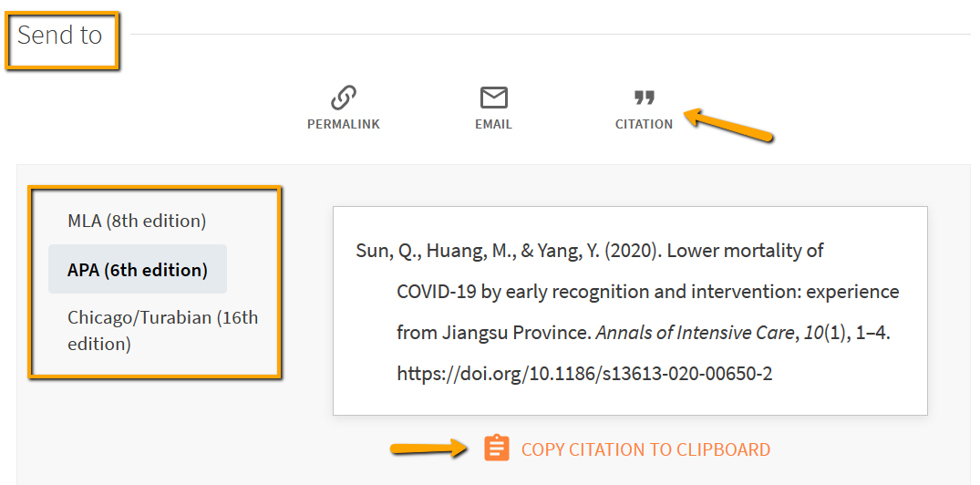Click the doi.org URL in the citation
The image size is (980, 485).
[584, 374]
